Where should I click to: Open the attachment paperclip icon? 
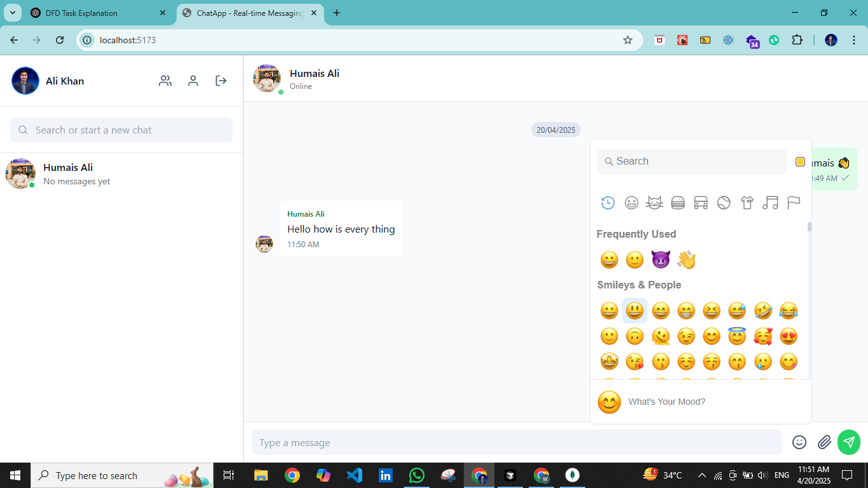click(824, 442)
